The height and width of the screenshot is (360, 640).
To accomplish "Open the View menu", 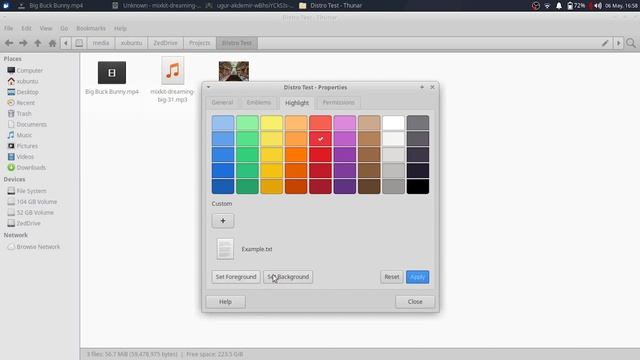I will [46, 28].
